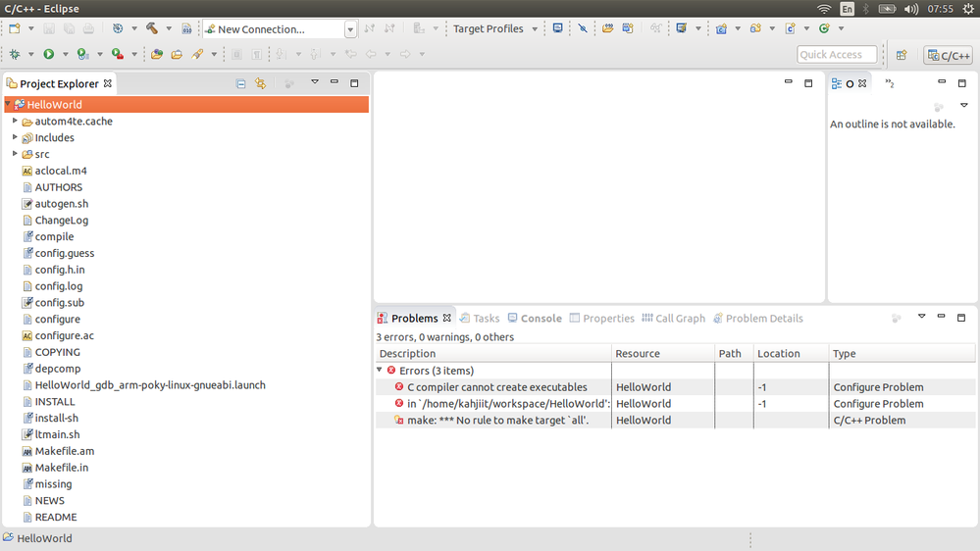Viewport: 980px width, 551px height.
Task: Click the New C/C++ Project icon
Action: [x=721, y=28]
